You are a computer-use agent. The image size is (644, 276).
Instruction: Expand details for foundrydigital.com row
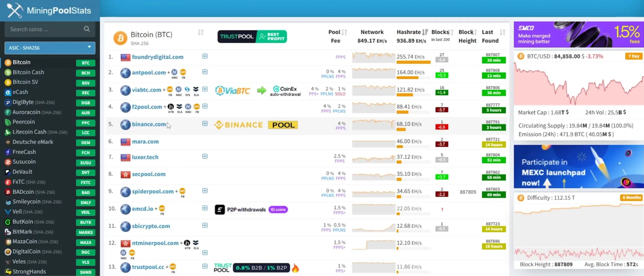coord(205,56)
